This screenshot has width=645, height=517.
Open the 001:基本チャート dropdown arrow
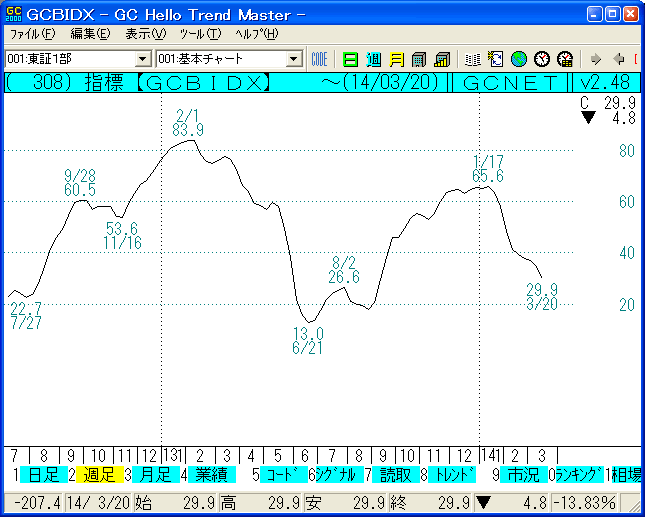coord(294,60)
